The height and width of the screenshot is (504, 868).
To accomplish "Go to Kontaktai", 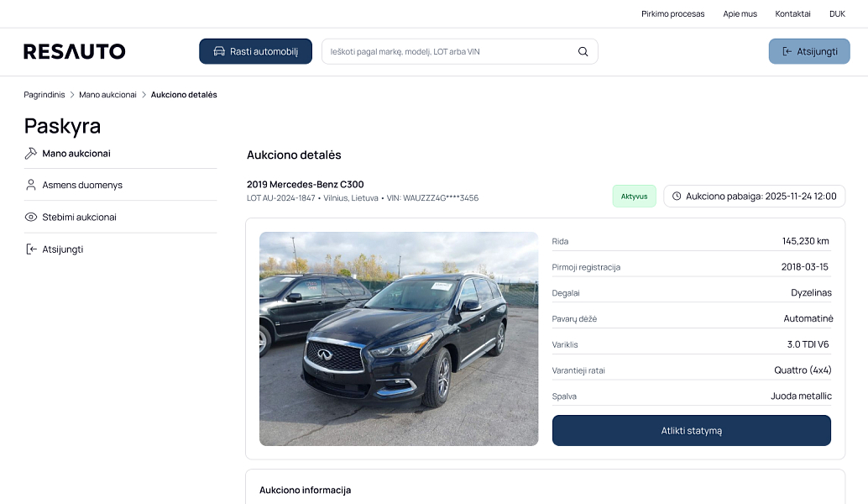I will (792, 13).
